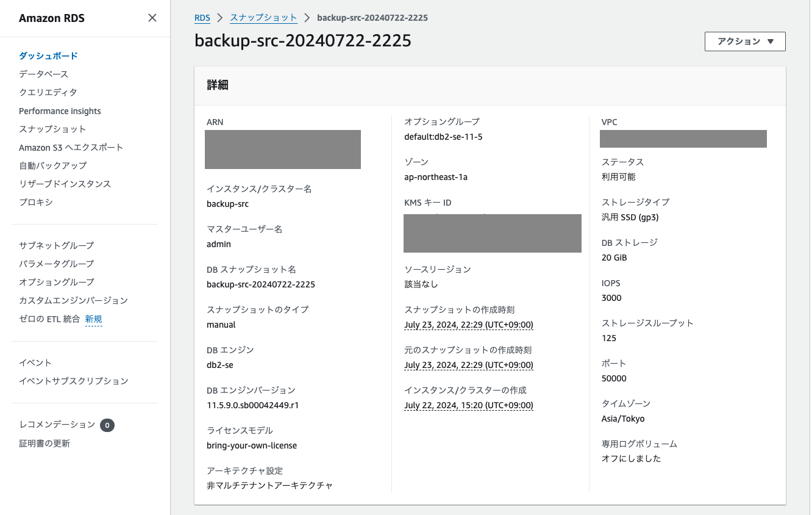Click timezone value Asia/Tokyo
The width and height of the screenshot is (812, 515).
pos(623,419)
